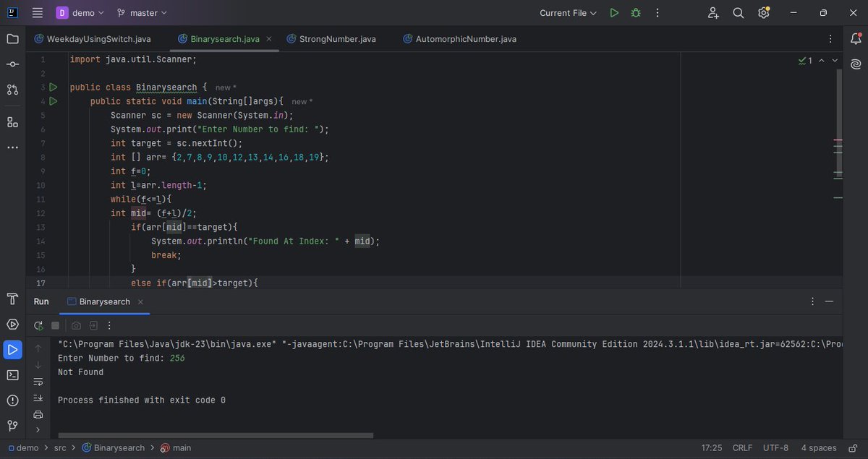This screenshot has height=459, width=868.
Task: Go to next highlighted problem arrow
Action: point(835,61)
